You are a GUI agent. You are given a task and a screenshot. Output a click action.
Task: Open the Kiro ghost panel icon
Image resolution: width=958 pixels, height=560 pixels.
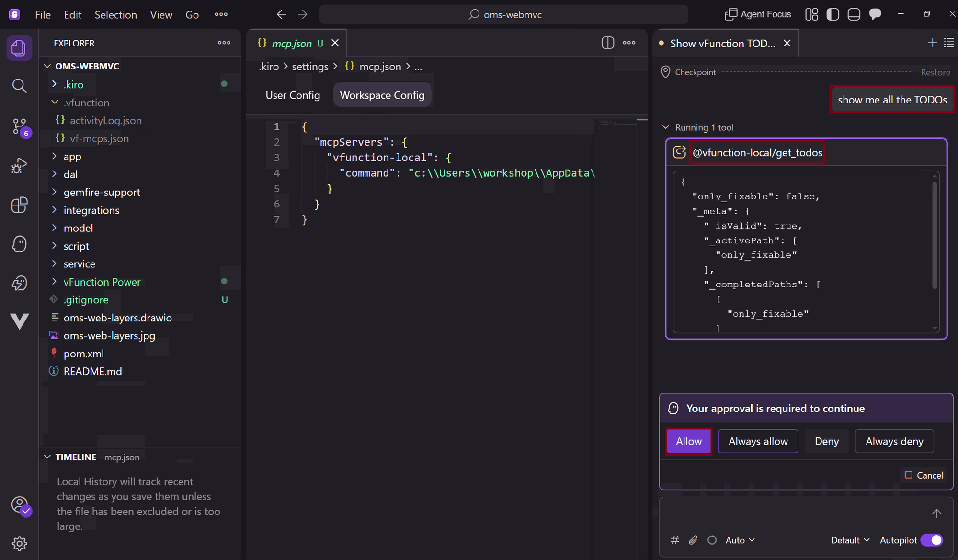coord(19,244)
